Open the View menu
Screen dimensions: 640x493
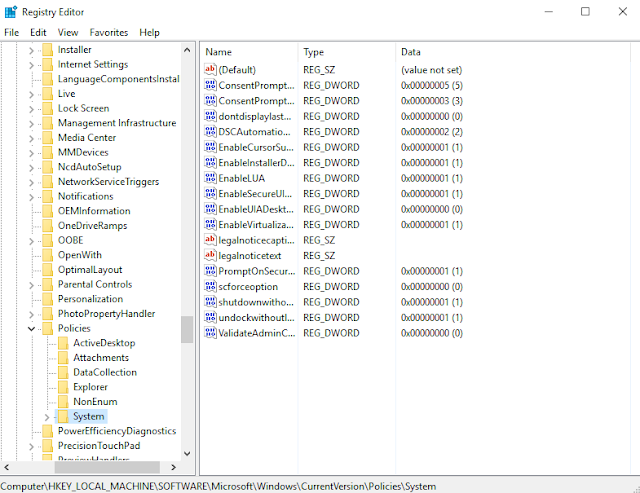point(68,32)
